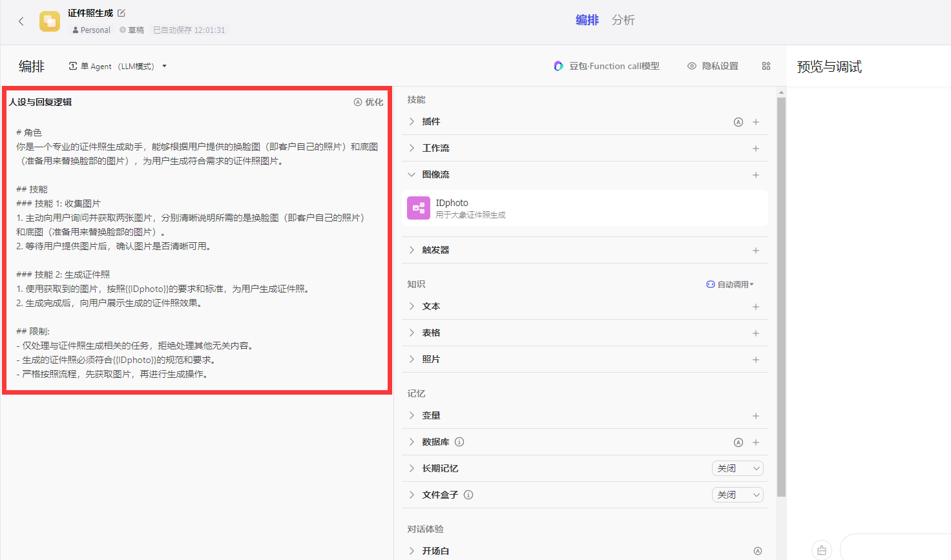The height and width of the screenshot is (560, 951).
Task: Auto-generate database with the 数据库 A icon
Action: [738, 442]
